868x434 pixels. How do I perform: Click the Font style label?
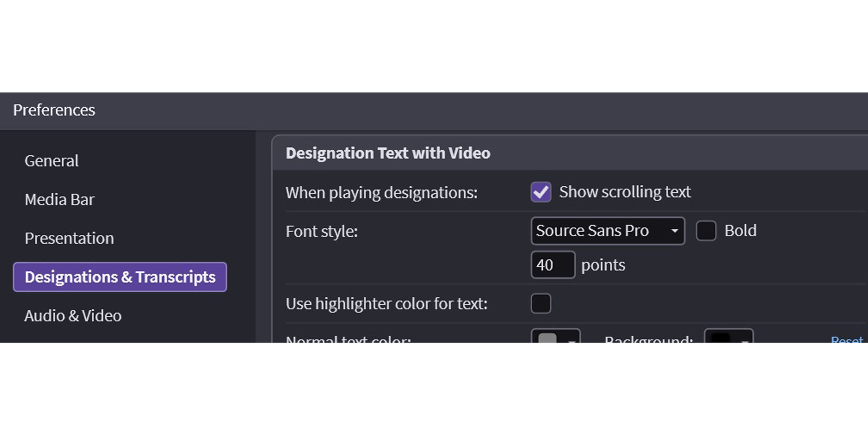coord(321,231)
